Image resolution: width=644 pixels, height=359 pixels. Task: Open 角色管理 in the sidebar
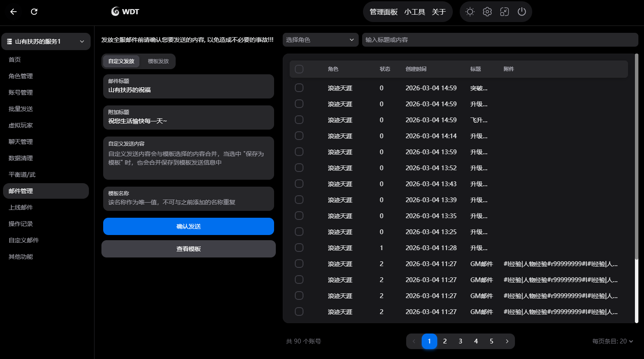tap(21, 76)
